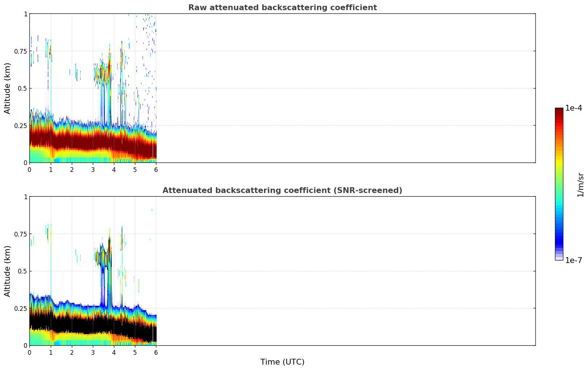
Task: Click the lower plot's 'Altitude (km)' label
Action: tap(8, 271)
